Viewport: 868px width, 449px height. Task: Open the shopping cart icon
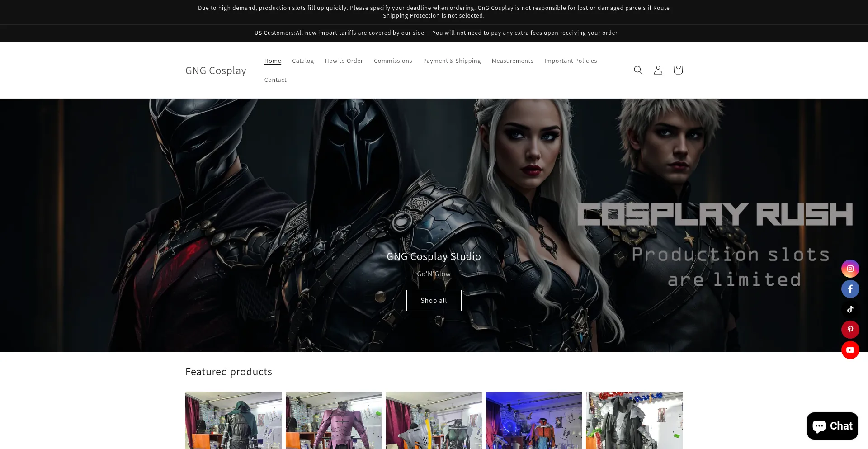tap(678, 70)
